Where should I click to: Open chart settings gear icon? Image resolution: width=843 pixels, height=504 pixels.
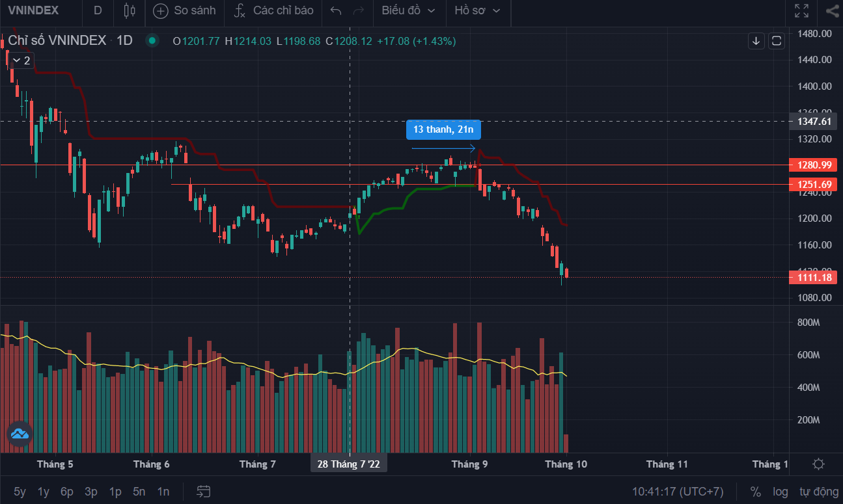pos(818,464)
